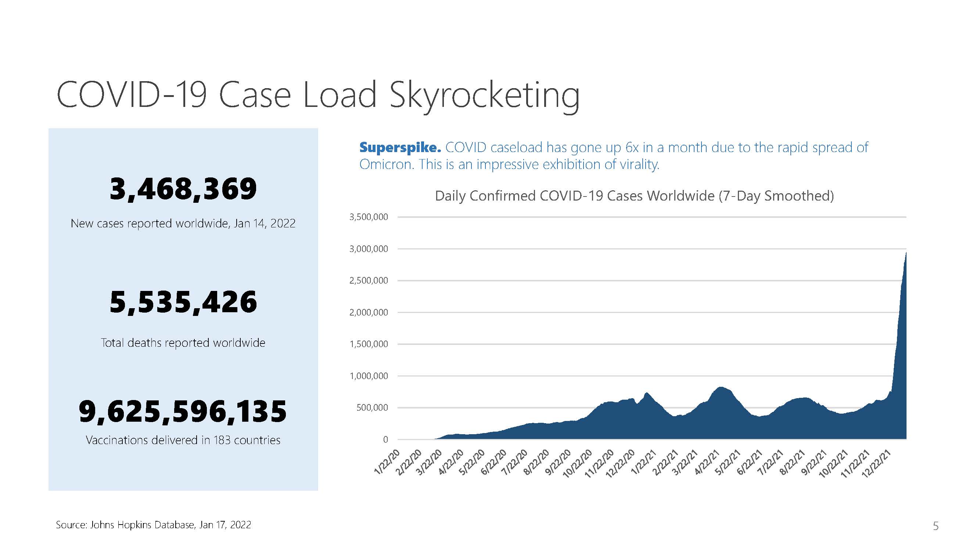Select the 9,625,596,135 vaccinations figure
Screen dimensions: 980x551
click(183, 411)
